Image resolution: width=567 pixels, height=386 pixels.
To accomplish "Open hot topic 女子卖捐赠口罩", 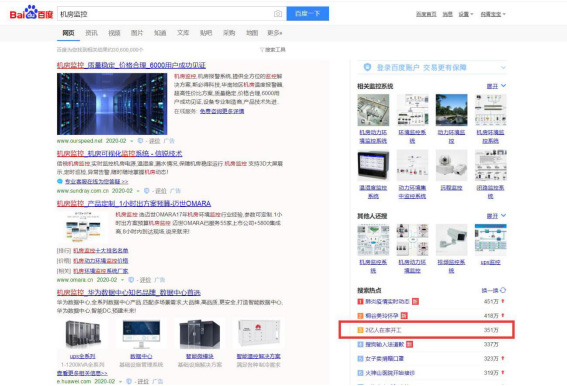I will point(384,359).
